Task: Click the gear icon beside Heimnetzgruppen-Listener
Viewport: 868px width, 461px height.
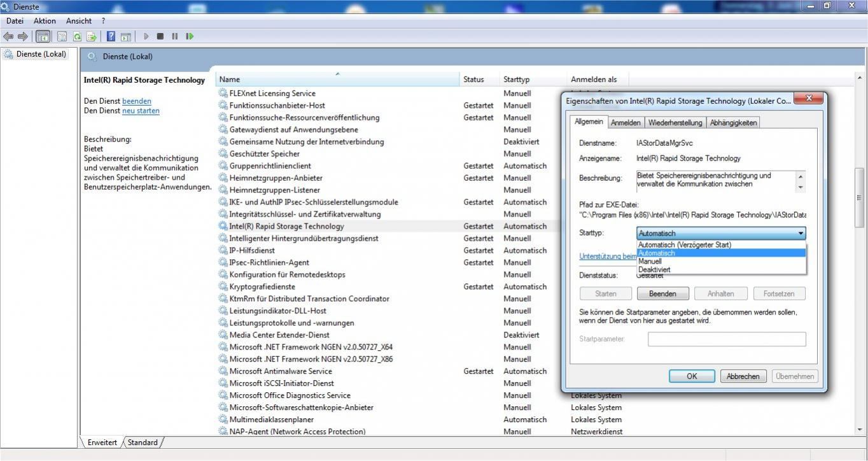Action: 223,190
